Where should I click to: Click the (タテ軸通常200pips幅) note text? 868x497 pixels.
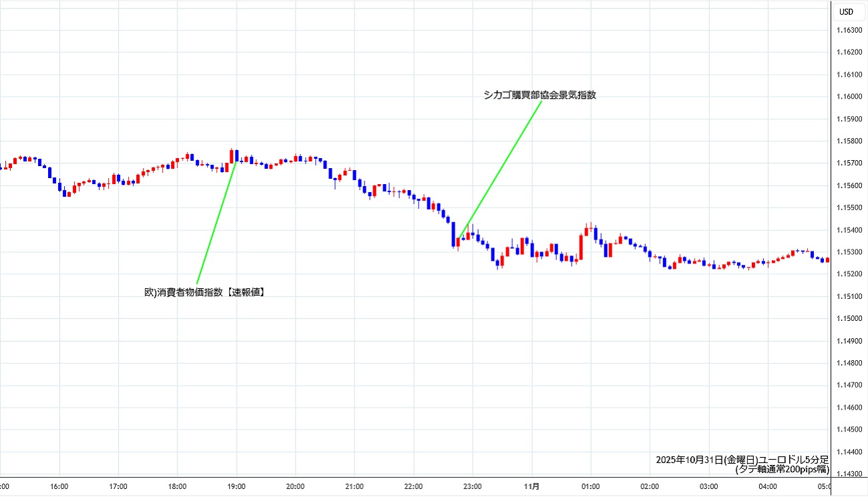point(782,469)
